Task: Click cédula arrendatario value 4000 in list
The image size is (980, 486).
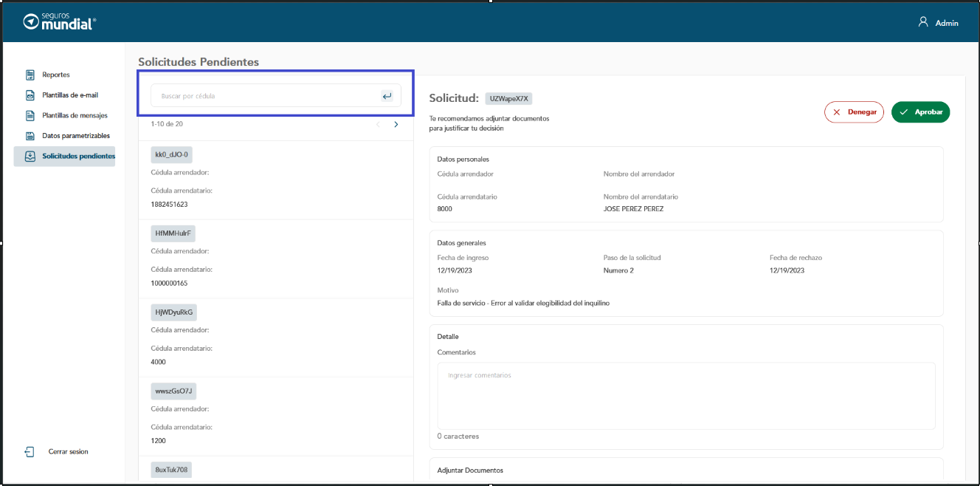Action: coord(158,362)
